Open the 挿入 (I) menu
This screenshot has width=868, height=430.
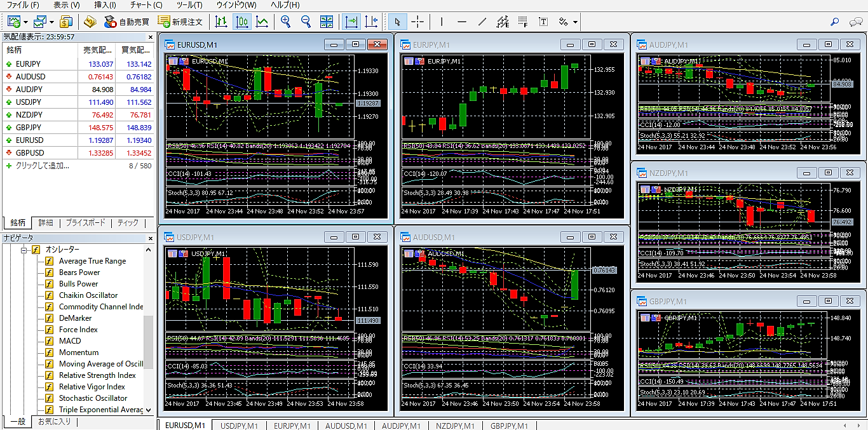point(105,5)
